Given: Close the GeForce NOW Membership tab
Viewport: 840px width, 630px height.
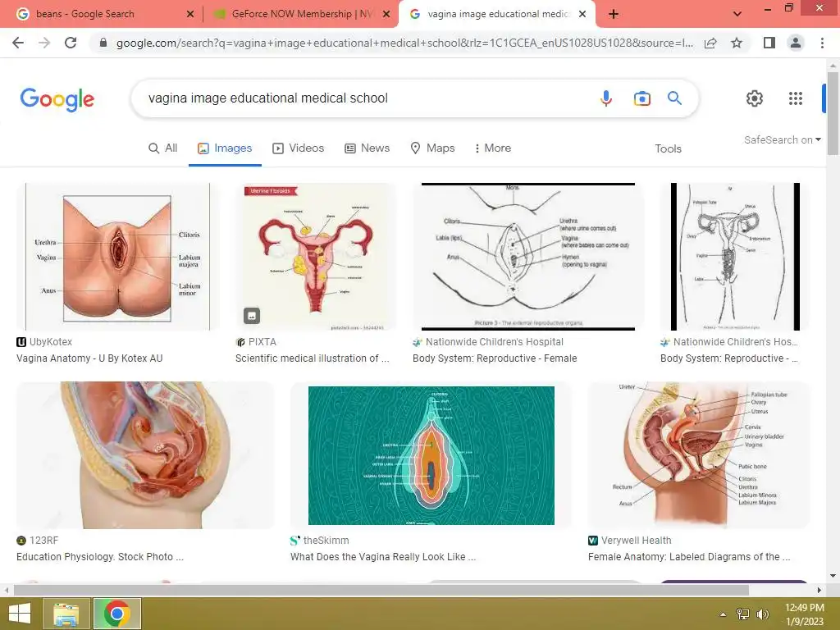Looking at the screenshot, I should tap(386, 14).
